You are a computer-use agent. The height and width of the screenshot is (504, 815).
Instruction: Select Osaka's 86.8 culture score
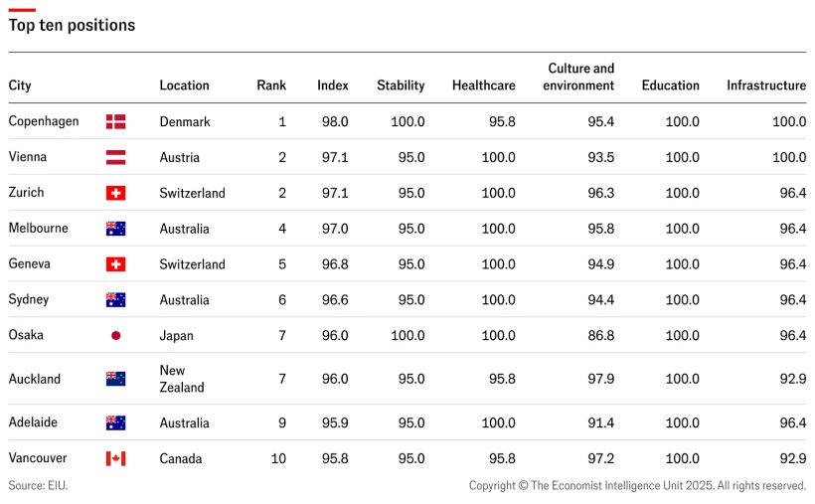(600, 336)
